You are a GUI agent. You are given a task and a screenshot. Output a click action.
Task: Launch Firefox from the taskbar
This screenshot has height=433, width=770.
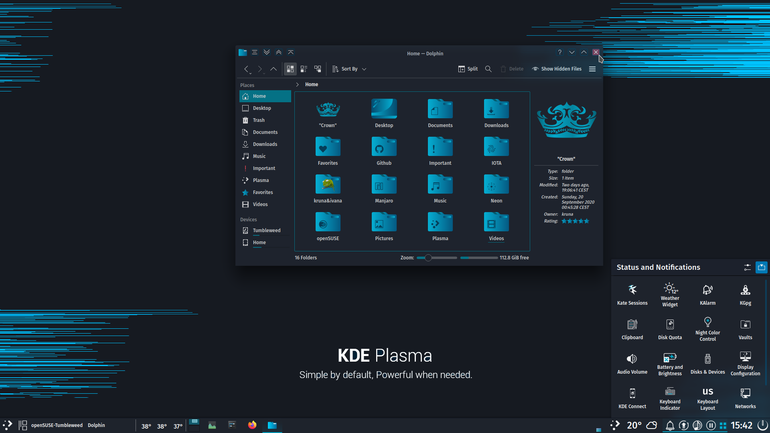252,425
